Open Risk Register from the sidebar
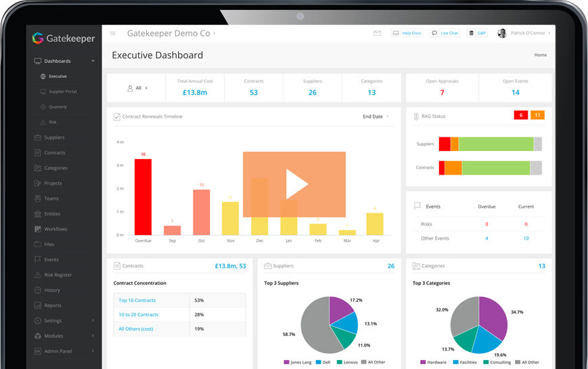This screenshot has height=369, width=588. [58, 275]
